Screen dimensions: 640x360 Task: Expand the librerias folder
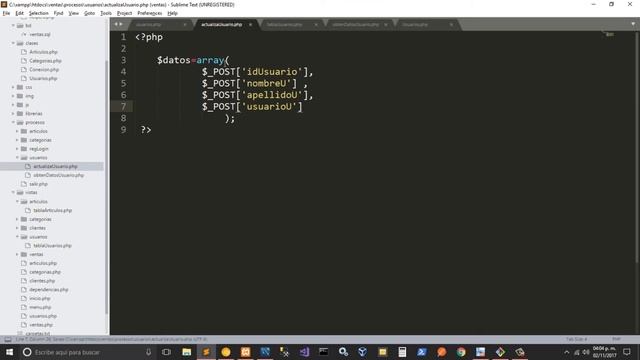[13, 113]
